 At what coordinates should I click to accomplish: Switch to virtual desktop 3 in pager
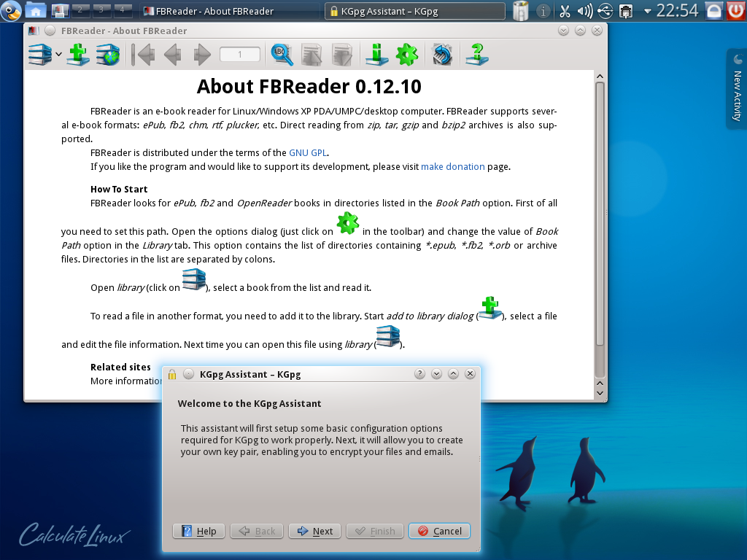pos(101,10)
